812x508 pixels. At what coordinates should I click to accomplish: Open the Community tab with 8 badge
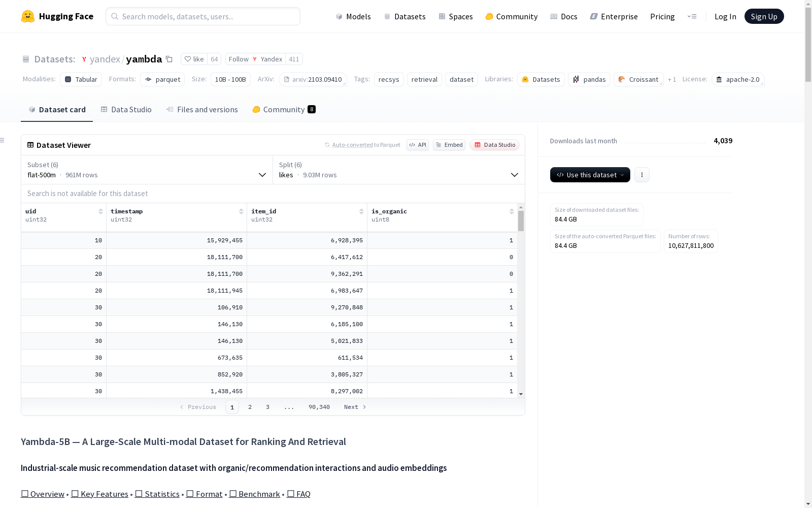pos(284,109)
